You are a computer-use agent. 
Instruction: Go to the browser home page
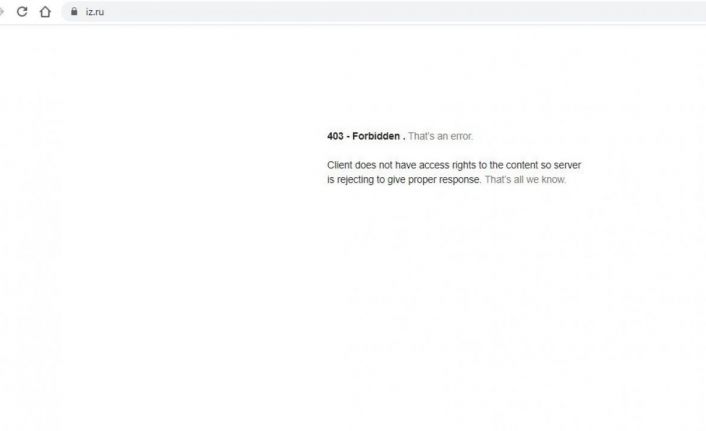pyautogui.click(x=45, y=12)
